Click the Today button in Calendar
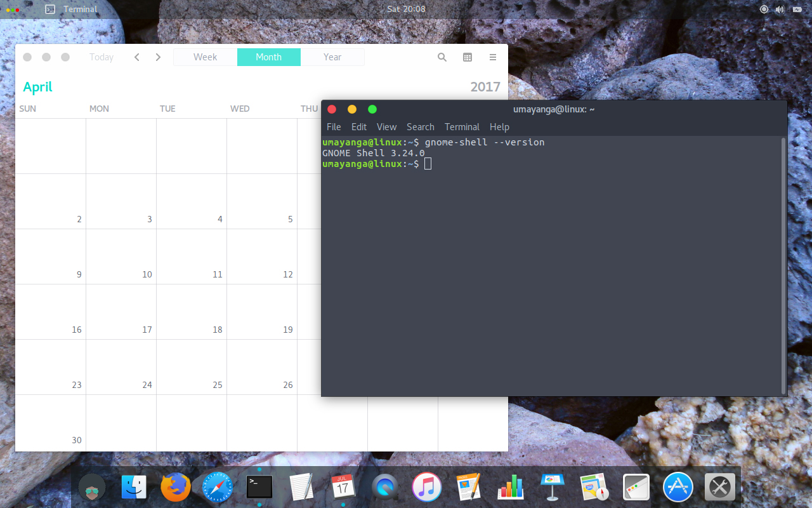812x508 pixels. tap(101, 57)
